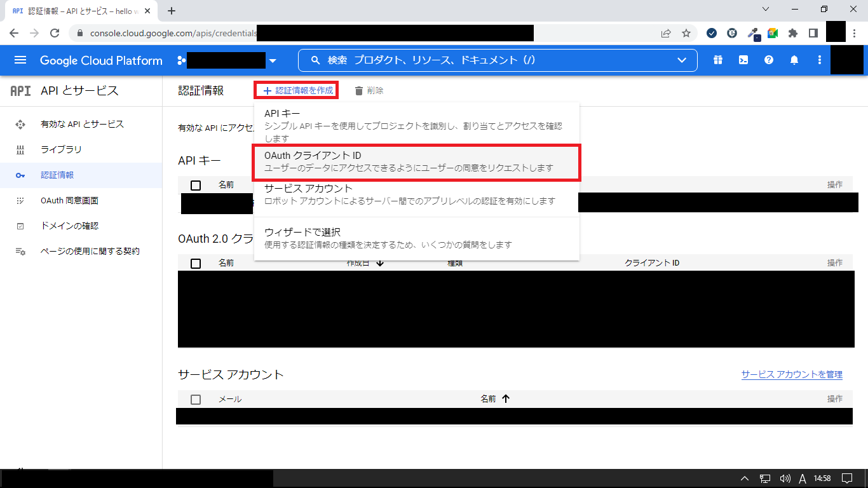Sort service accounts by 名前 arrow
Viewport: 868px width, 488px height.
click(506, 399)
